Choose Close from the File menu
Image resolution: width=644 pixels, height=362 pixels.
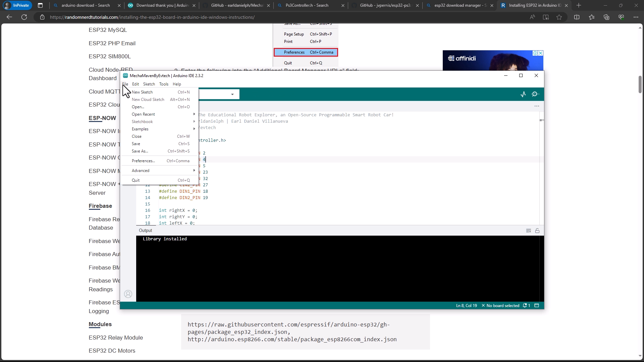160,136
